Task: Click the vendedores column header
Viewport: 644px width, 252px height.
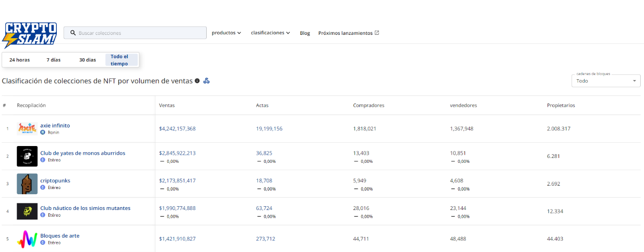Action: (x=464, y=105)
